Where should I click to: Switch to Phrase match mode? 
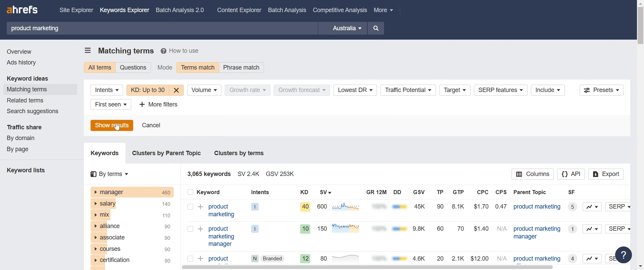point(241,67)
